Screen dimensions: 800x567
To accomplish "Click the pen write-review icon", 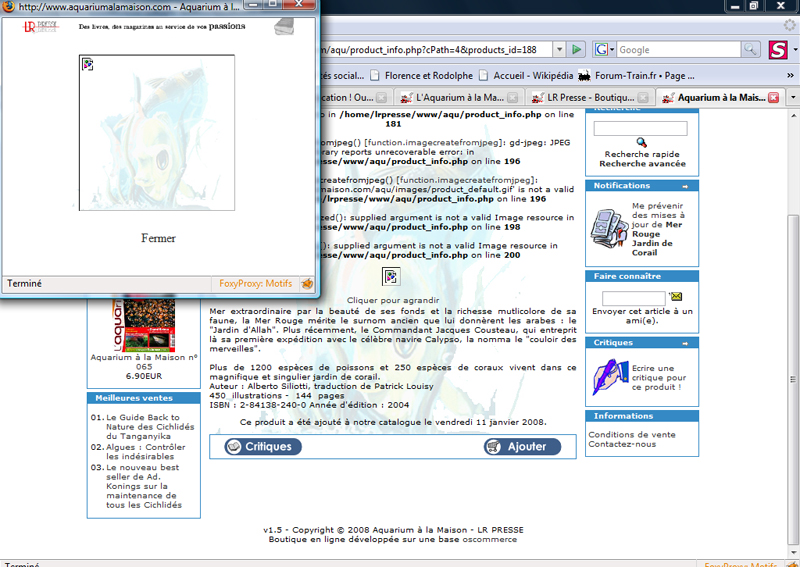I will pos(610,378).
